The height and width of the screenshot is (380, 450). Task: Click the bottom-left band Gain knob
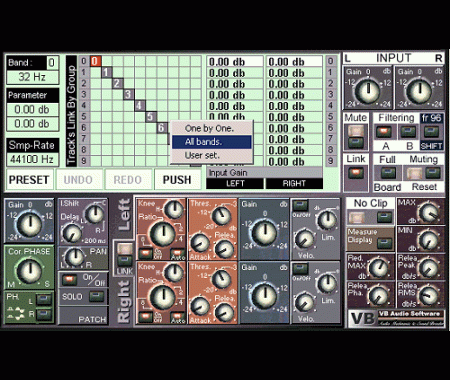coord(30,225)
